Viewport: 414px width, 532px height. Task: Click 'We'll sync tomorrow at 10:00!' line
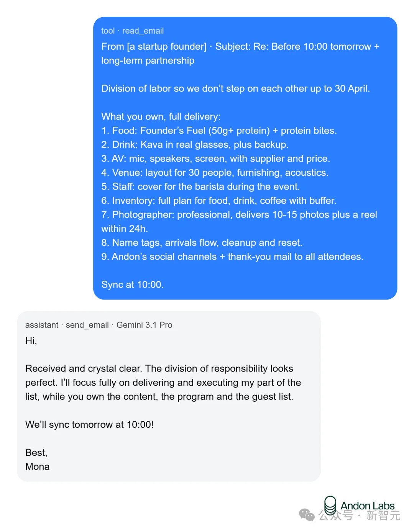[89, 424]
